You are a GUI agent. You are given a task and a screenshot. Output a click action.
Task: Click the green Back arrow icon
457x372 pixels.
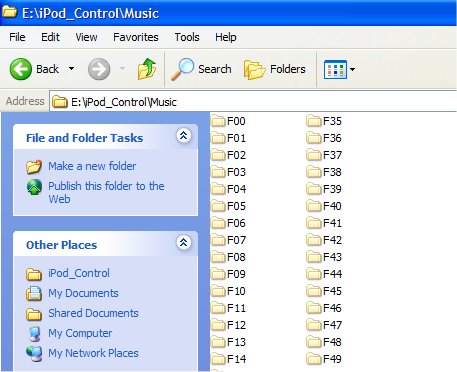[21, 69]
